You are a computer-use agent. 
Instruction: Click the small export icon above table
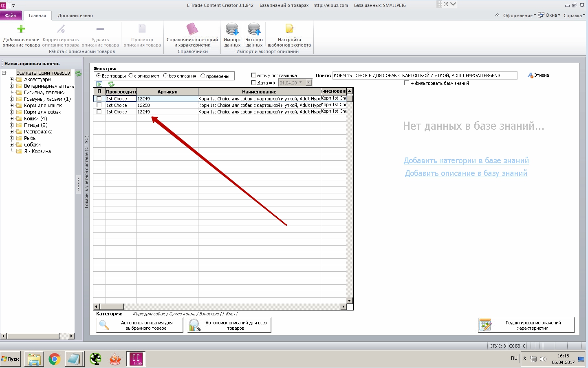[x=99, y=84]
